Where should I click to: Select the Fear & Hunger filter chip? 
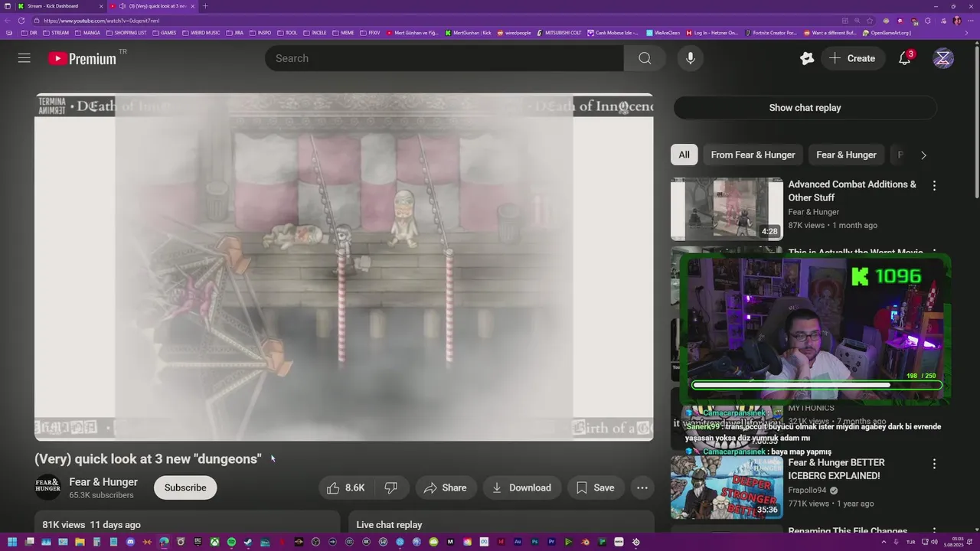point(846,155)
